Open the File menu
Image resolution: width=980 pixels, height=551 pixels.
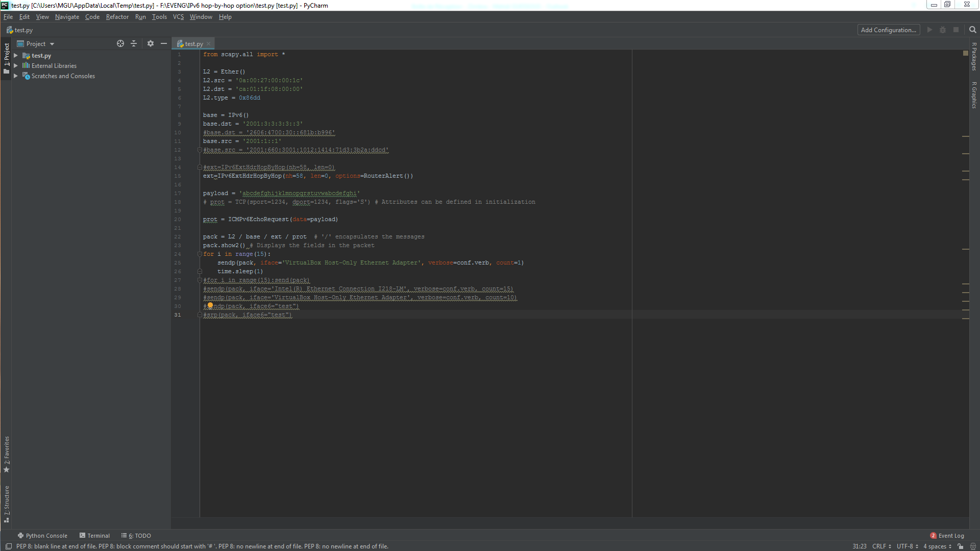coord(8,17)
